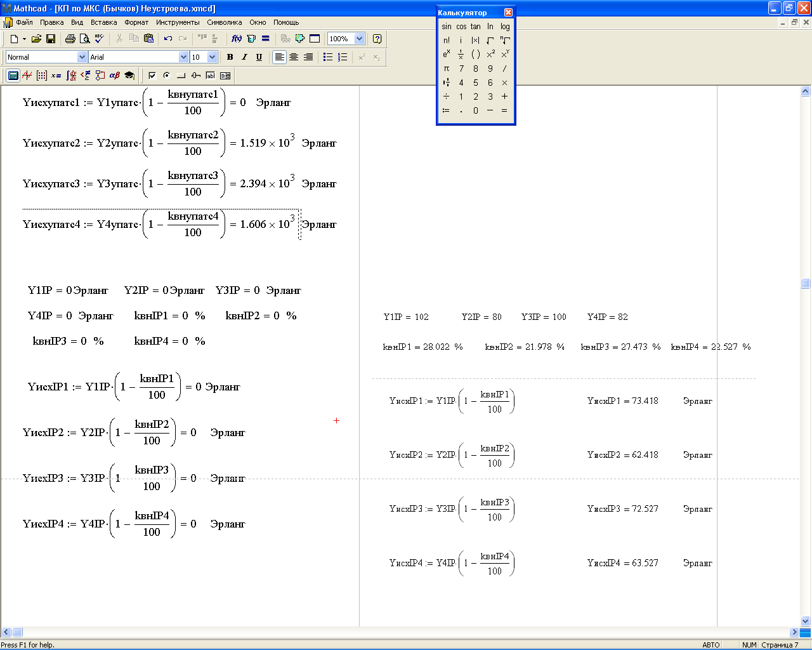Open the Файл menu
The image size is (812, 650).
pyautogui.click(x=25, y=22)
